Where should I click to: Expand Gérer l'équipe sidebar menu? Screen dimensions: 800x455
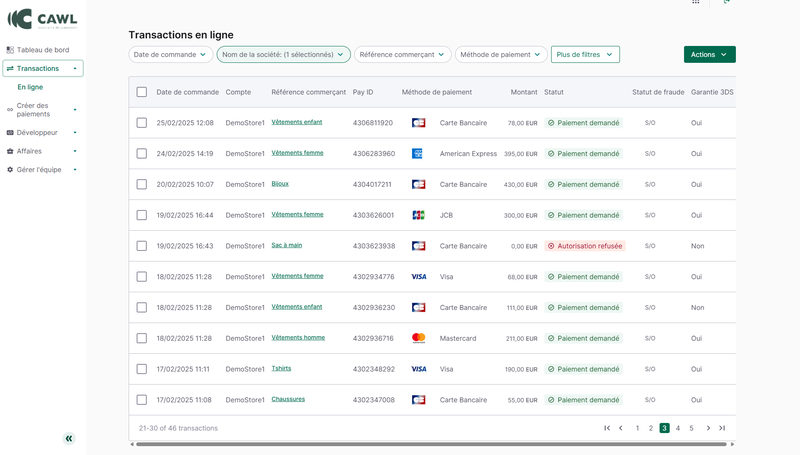(75, 169)
